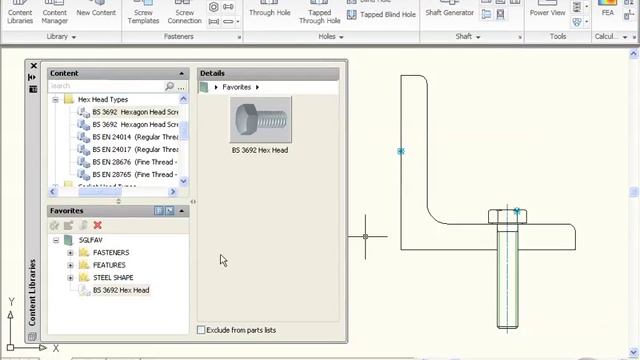Image resolution: width=640 pixels, height=360 pixels.
Task: Collapse the Hex Head Types folder
Action: click(56, 100)
